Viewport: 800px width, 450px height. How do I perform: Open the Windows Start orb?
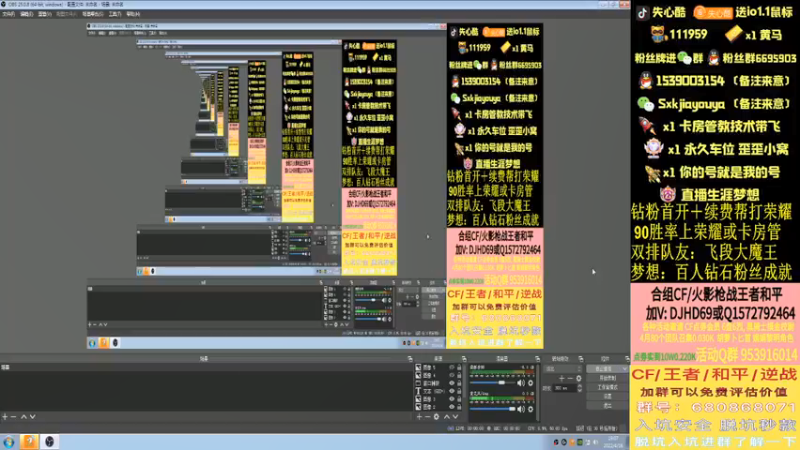9,442
